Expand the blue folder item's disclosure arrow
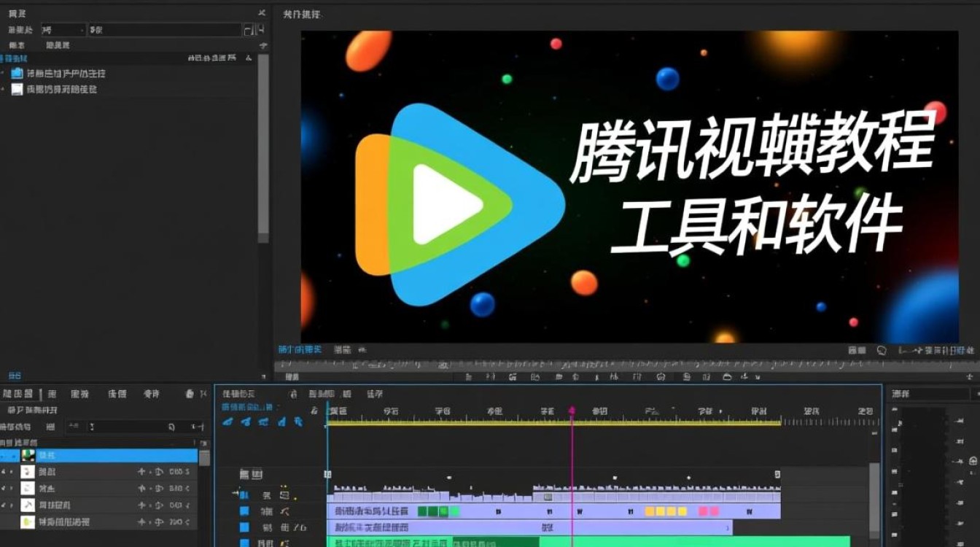 [3, 73]
